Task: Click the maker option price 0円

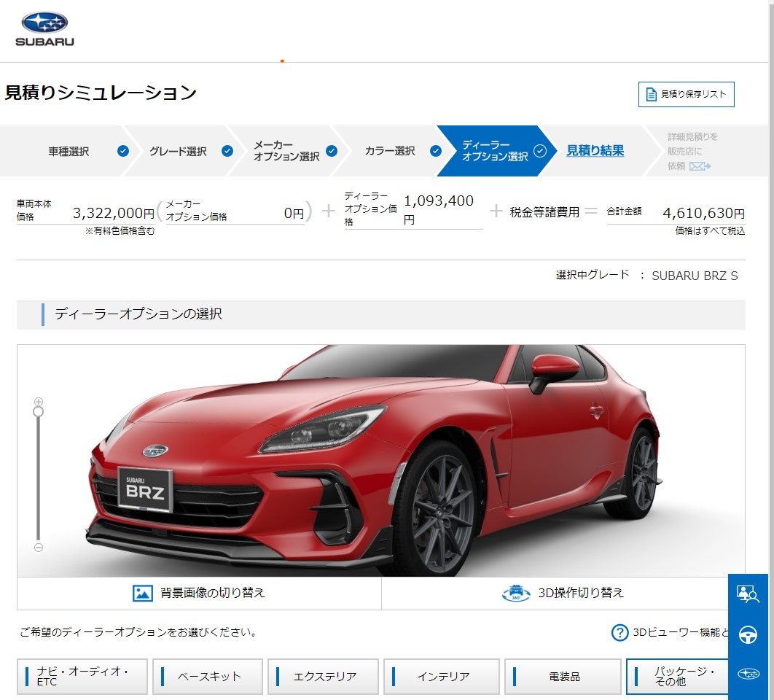Action: pyautogui.click(x=294, y=213)
